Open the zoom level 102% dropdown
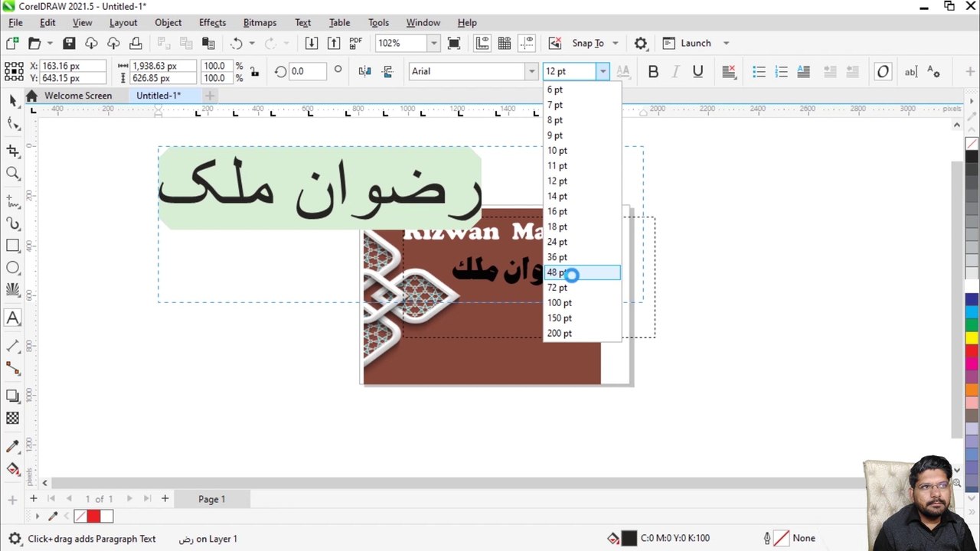The height and width of the screenshot is (551, 980). coord(433,43)
